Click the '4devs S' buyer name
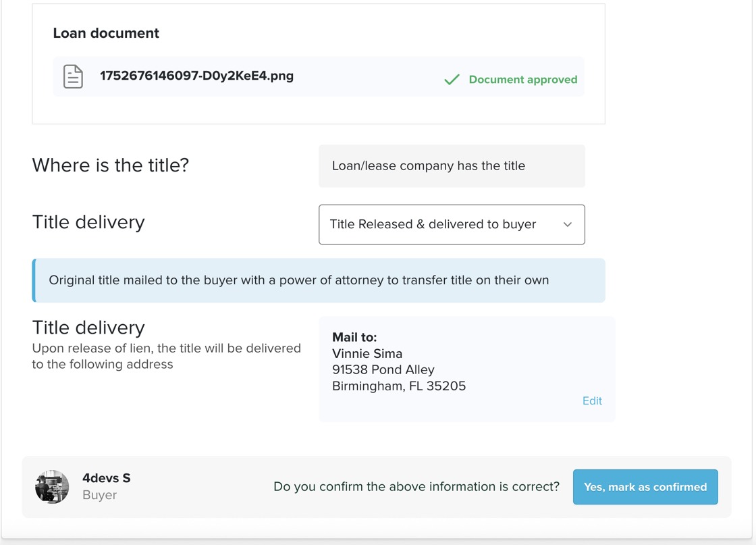Screen dimensions: 756x545 tap(107, 478)
